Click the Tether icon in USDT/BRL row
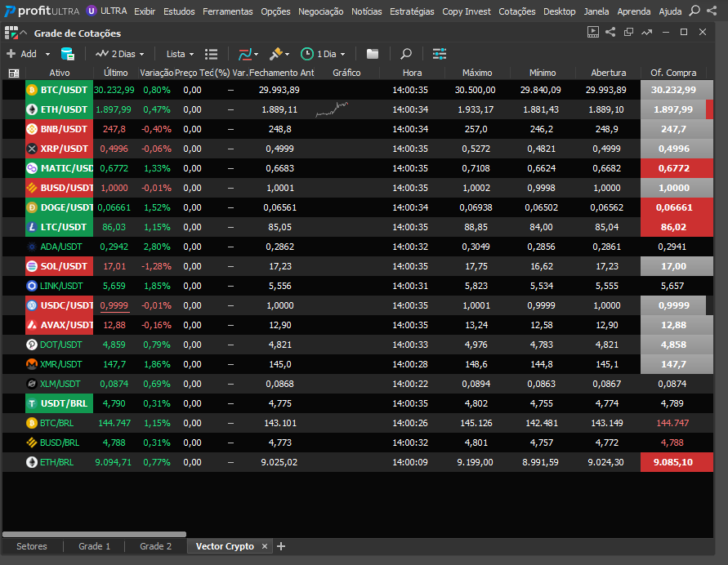728x565 pixels. 32,403
